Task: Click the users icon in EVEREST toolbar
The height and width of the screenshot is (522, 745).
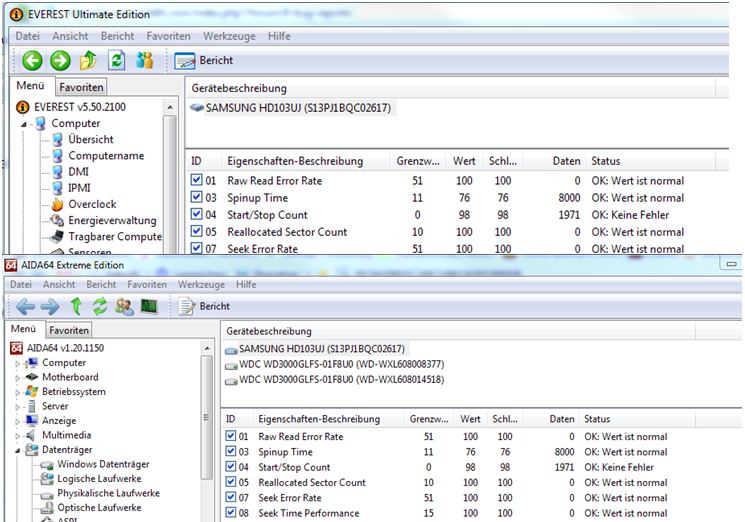Action: click(144, 60)
